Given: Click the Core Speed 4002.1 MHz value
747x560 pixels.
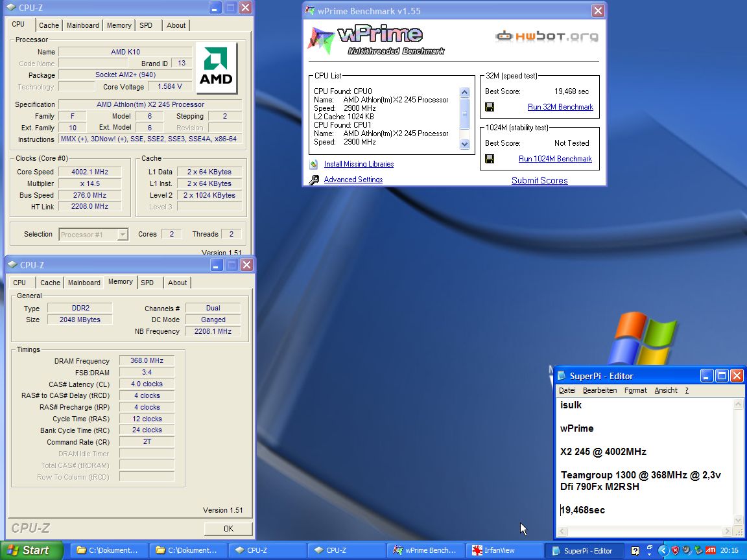Looking at the screenshot, I should [x=89, y=172].
